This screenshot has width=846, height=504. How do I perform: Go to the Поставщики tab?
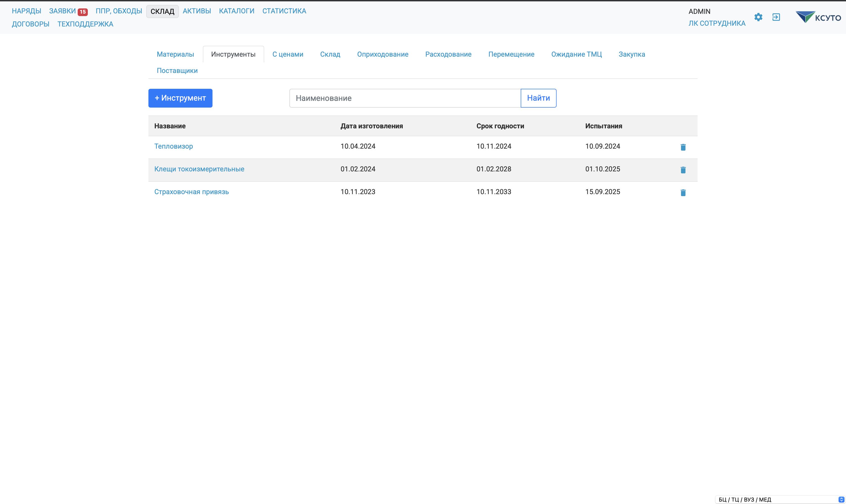pos(177,71)
